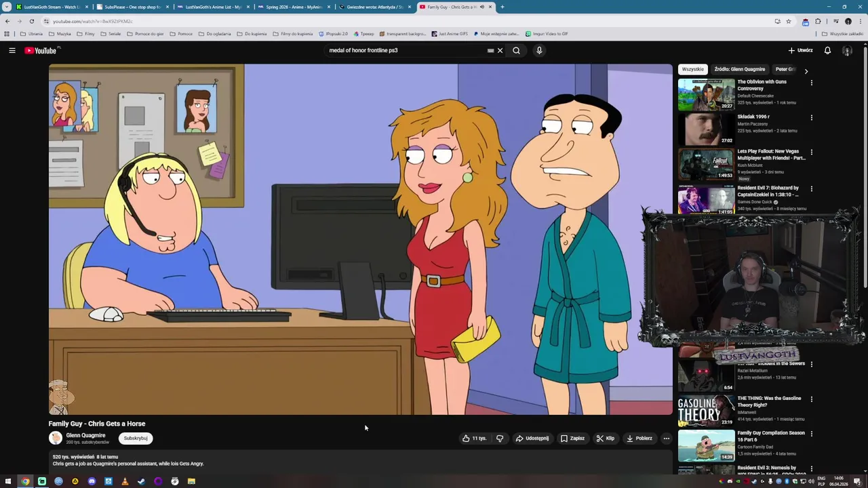Click the Utwórz create button
The image size is (868, 488).
pos(800,50)
